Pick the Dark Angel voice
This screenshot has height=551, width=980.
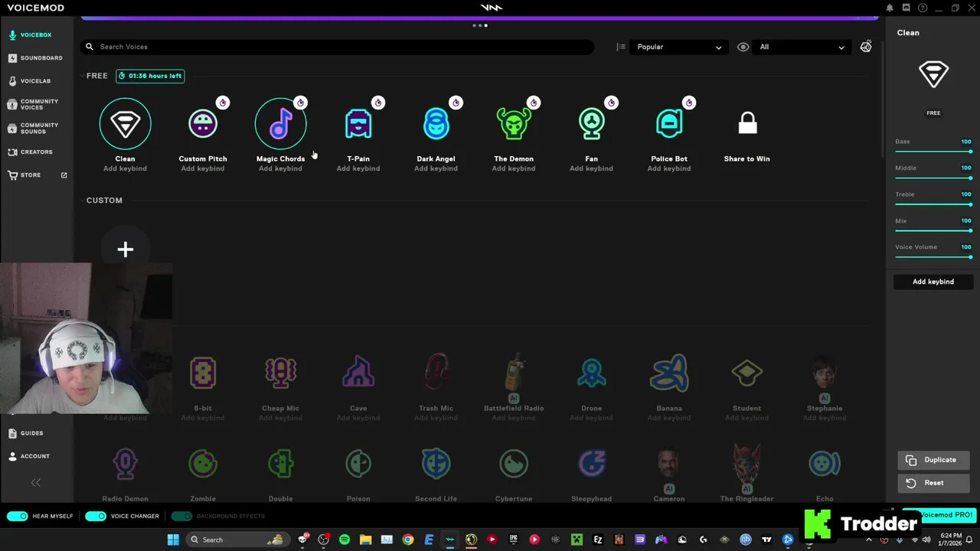coord(436,124)
